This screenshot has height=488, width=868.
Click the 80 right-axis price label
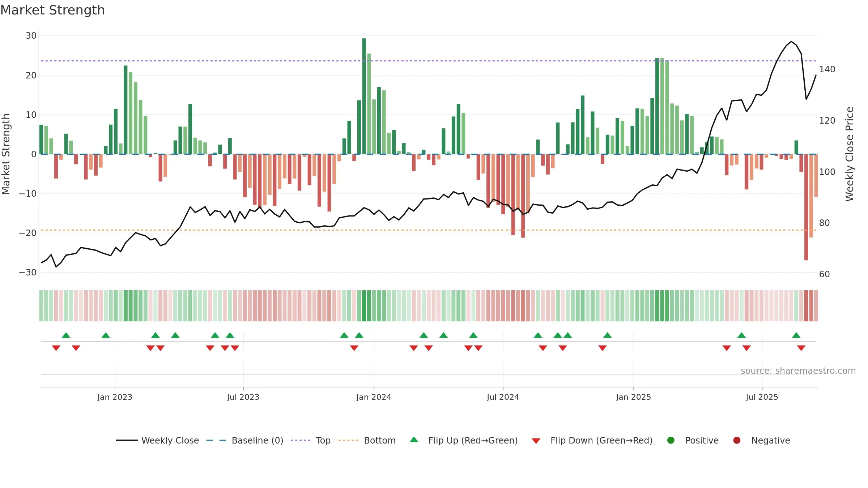coord(824,223)
